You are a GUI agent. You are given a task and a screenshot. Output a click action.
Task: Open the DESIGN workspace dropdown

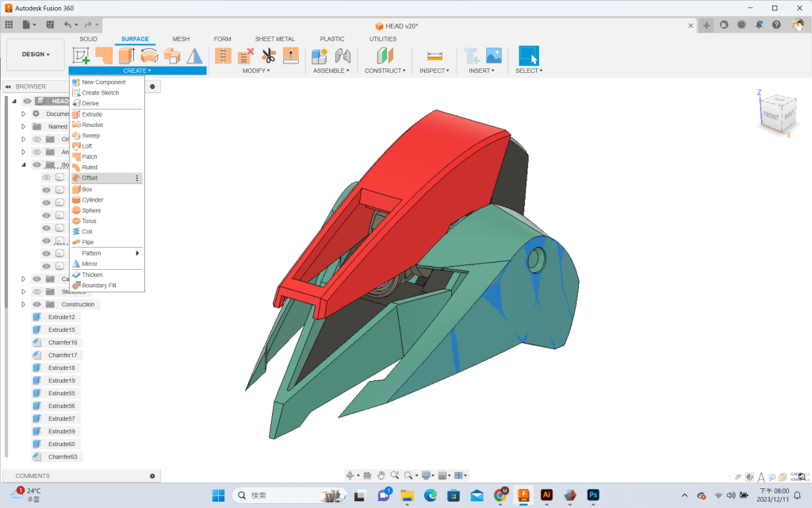tap(36, 55)
